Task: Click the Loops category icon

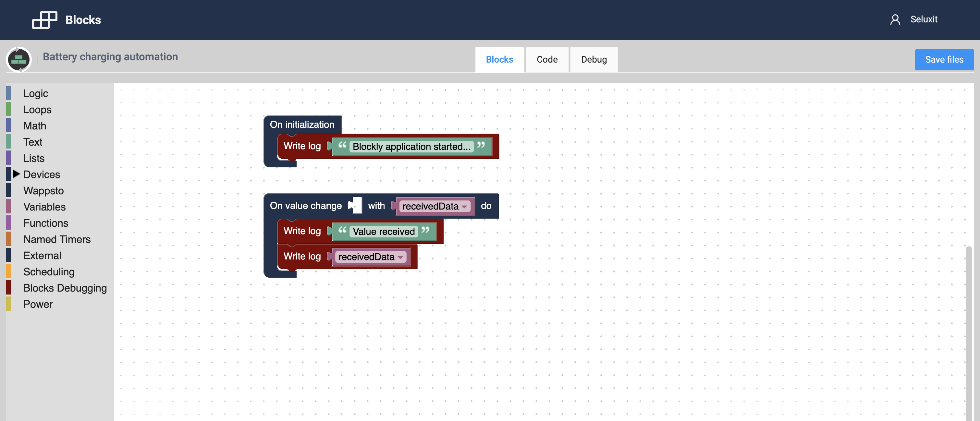Action: (9, 109)
